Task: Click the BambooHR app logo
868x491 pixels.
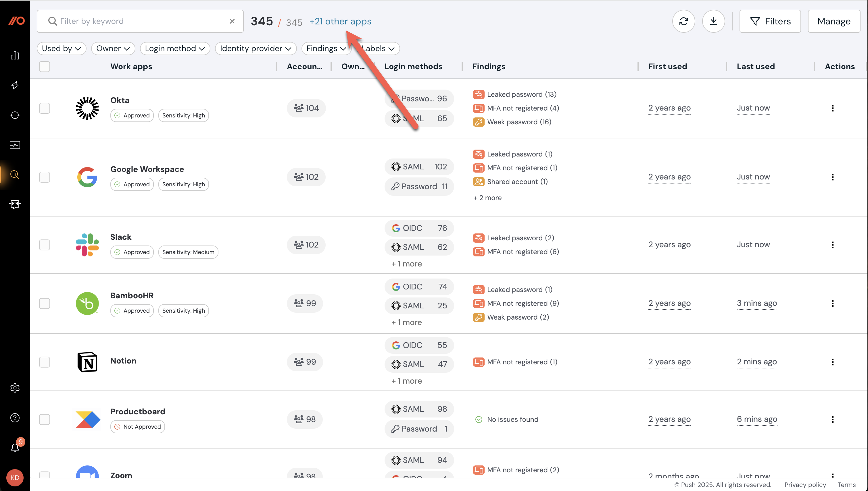Action: click(x=87, y=304)
